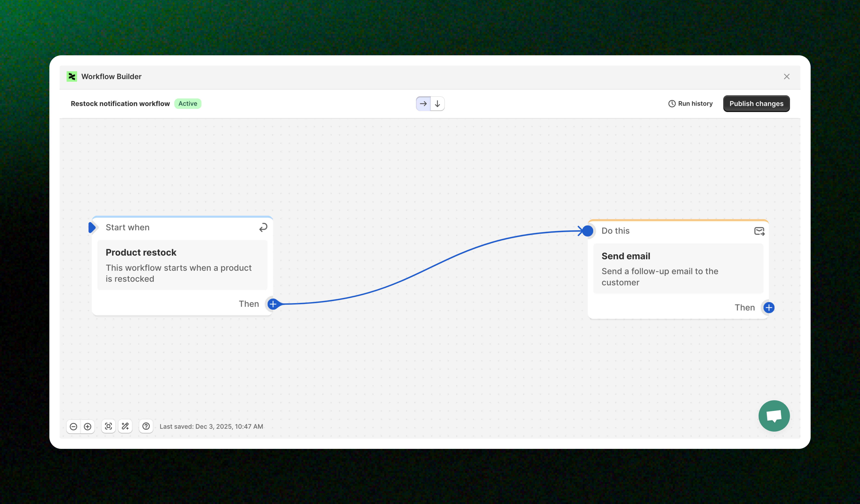The width and height of the screenshot is (860, 504).
Task: Click the trigger loop icon on Start when
Action: click(x=263, y=228)
